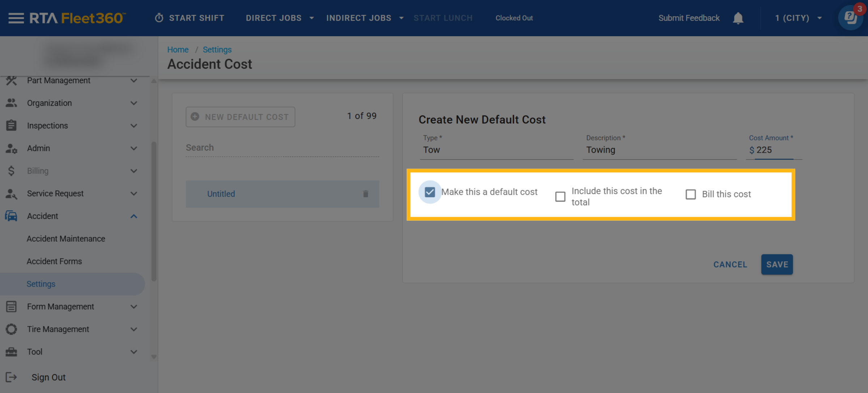Open Accident Maintenance in the sidebar

coord(66,239)
